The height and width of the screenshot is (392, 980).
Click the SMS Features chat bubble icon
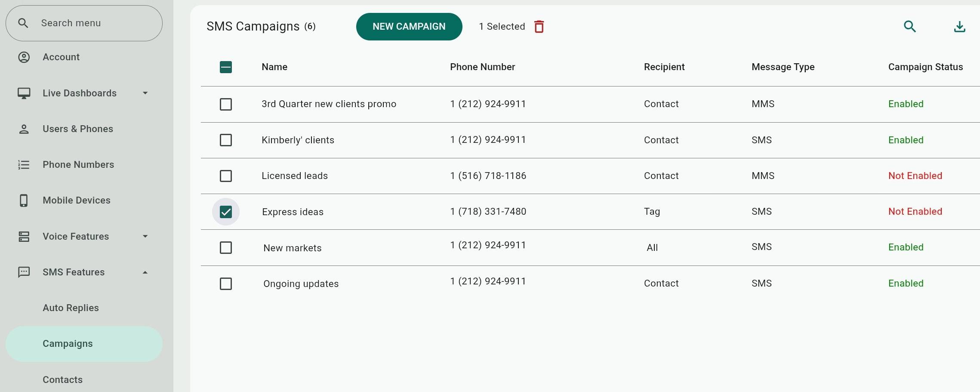[24, 272]
